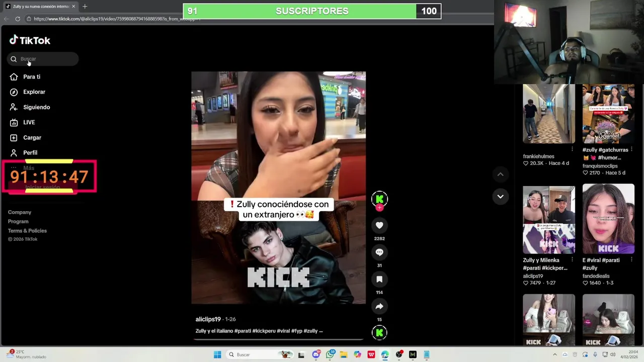Screen dimensions: 644x362
Task: Open the creator's green K avatar
Action: 379,199
